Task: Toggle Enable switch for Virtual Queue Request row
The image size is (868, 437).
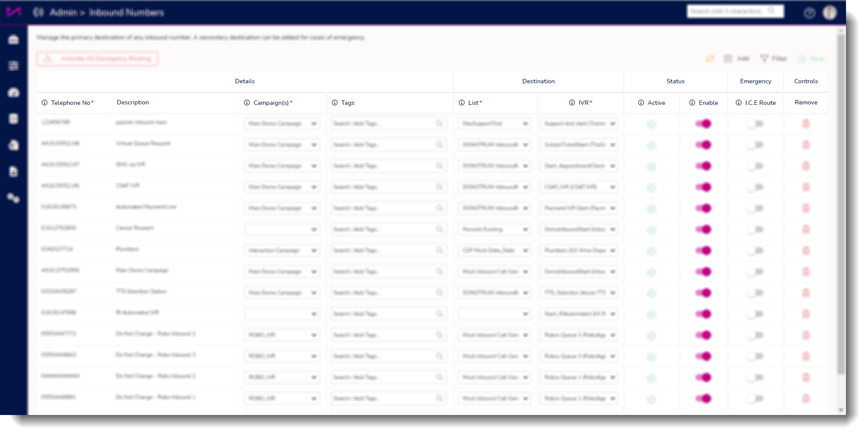Action: pos(704,145)
